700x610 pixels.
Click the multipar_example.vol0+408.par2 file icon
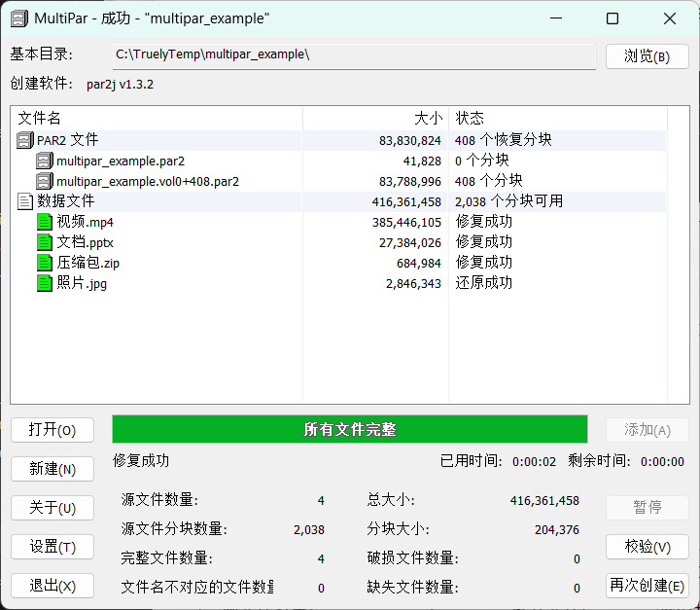coord(45,181)
